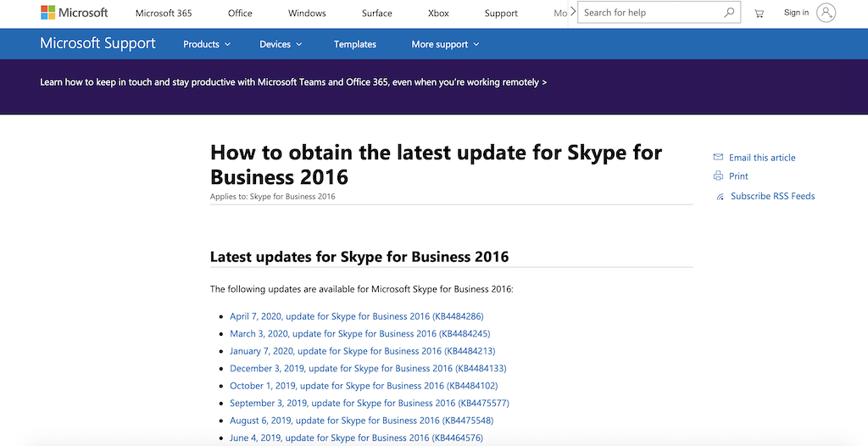Click the Latest updates for Skype for Business 2016 heading
The width and height of the screenshot is (868, 446).
tap(359, 257)
